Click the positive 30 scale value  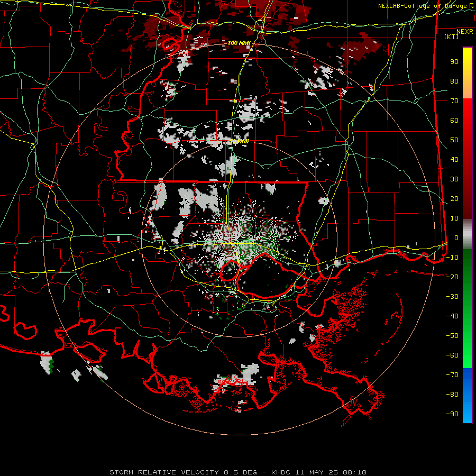click(454, 179)
